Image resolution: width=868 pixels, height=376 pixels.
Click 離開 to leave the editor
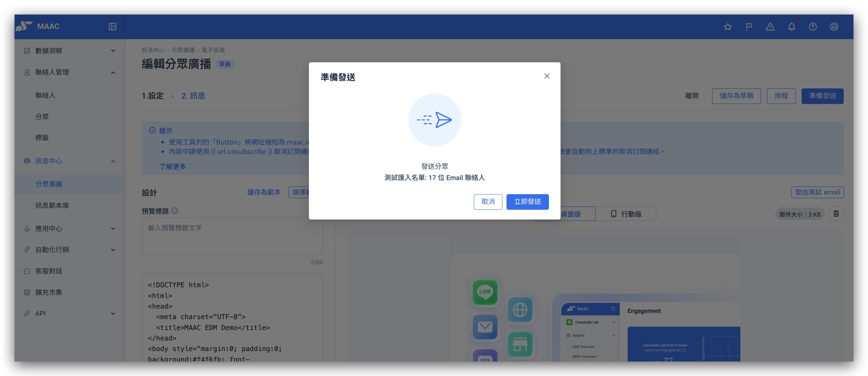692,96
